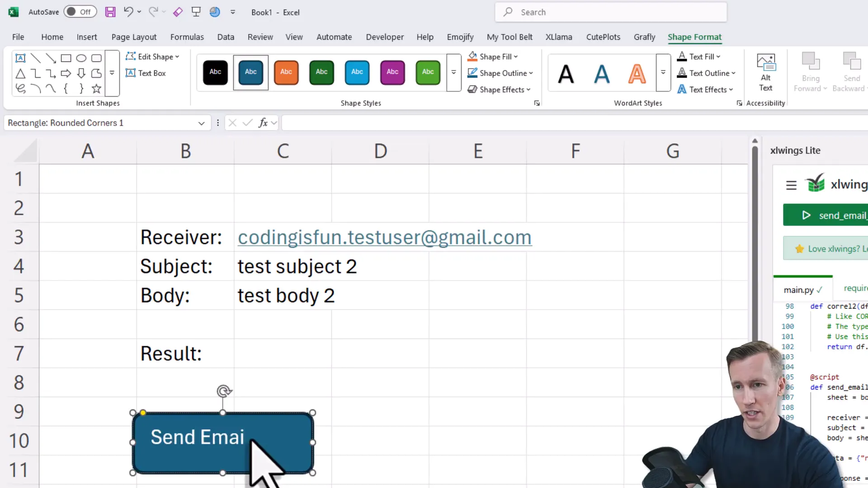Confirm entry with the check mark in formula bar

pos(247,122)
